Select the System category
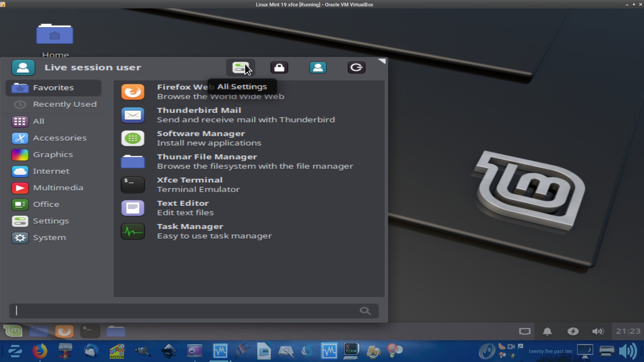The image size is (644, 362). (x=49, y=238)
